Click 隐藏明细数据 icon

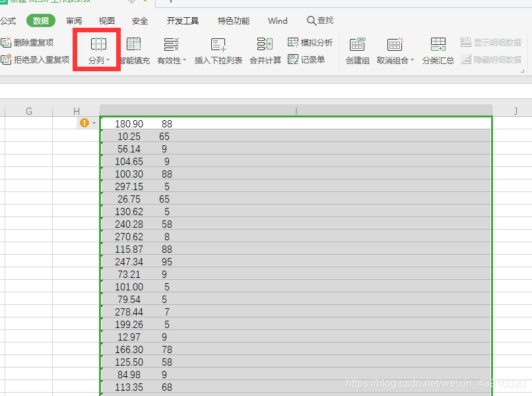coord(466,59)
